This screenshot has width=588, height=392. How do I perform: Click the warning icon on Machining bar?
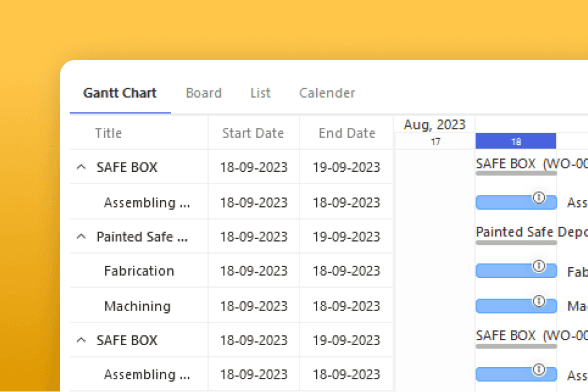pyautogui.click(x=539, y=301)
